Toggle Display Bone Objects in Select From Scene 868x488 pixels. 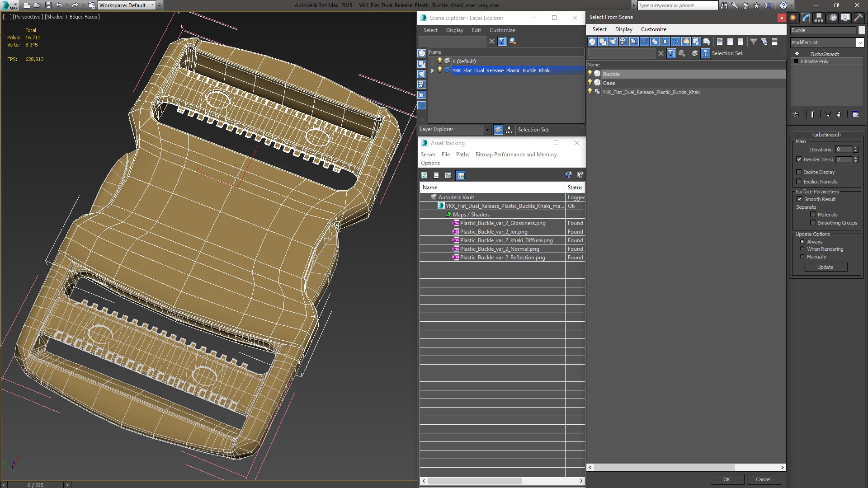coord(675,42)
